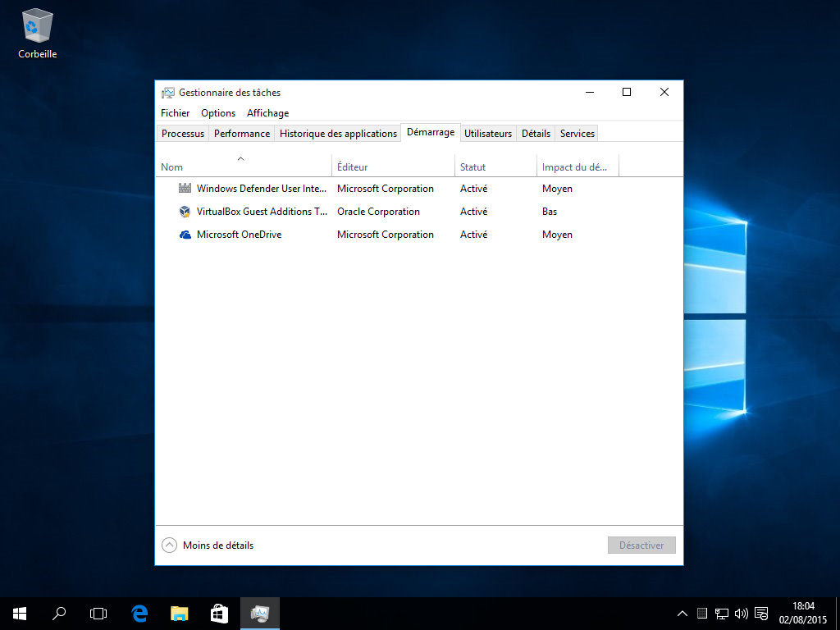Launch Microsoft Edge from the taskbar
Viewport: 840px width, 630px height.
tap(139, 613)
